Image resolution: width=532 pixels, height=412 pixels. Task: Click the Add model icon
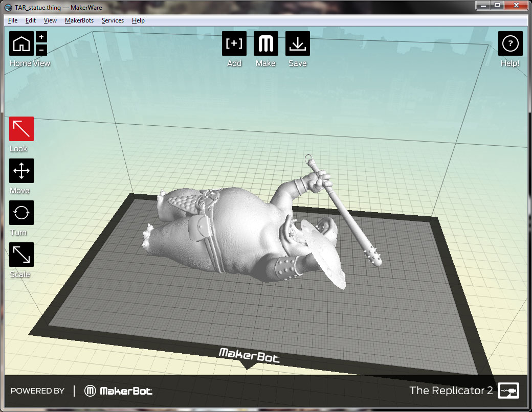coord(234,44)
